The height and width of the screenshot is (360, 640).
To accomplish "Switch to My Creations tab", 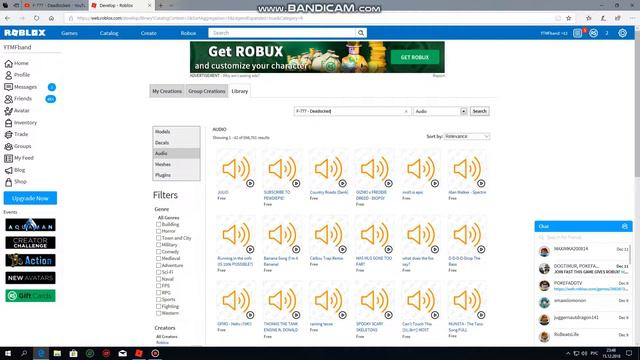I will click(167, 91).
